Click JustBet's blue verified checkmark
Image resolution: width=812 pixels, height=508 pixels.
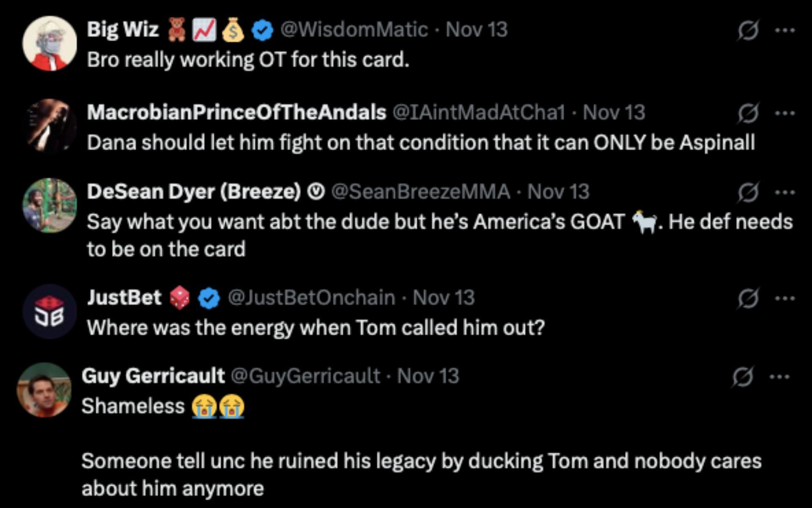[209, 298]
